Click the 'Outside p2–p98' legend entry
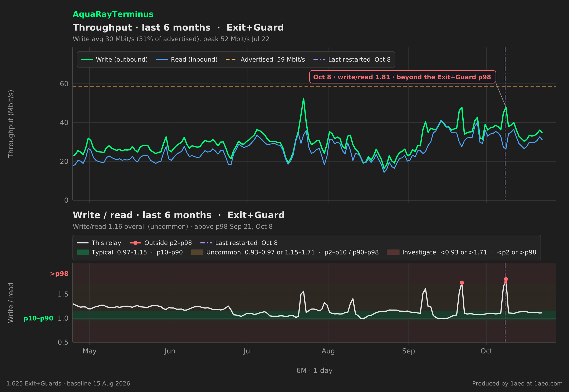This screenshot has height=392, width=569. (x=161, y=243)
